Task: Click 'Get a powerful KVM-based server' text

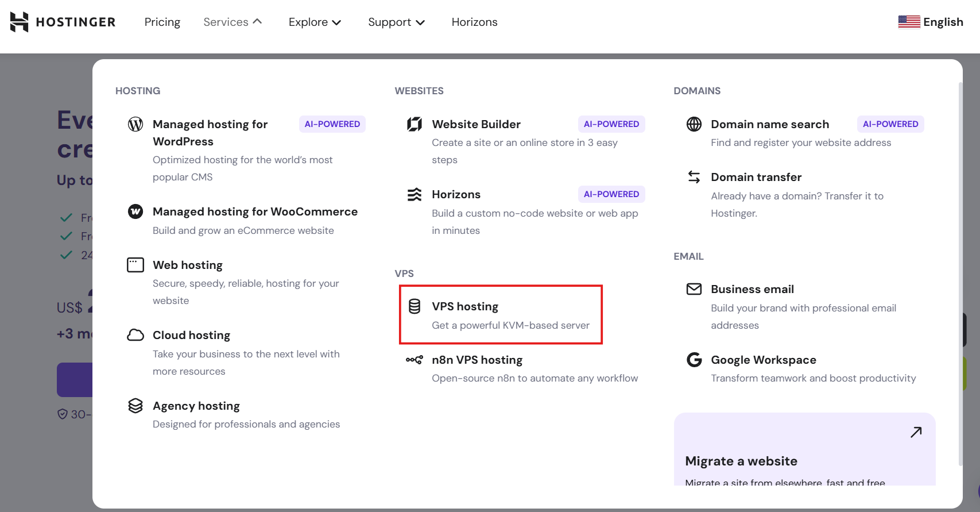Action: [510, 325]
